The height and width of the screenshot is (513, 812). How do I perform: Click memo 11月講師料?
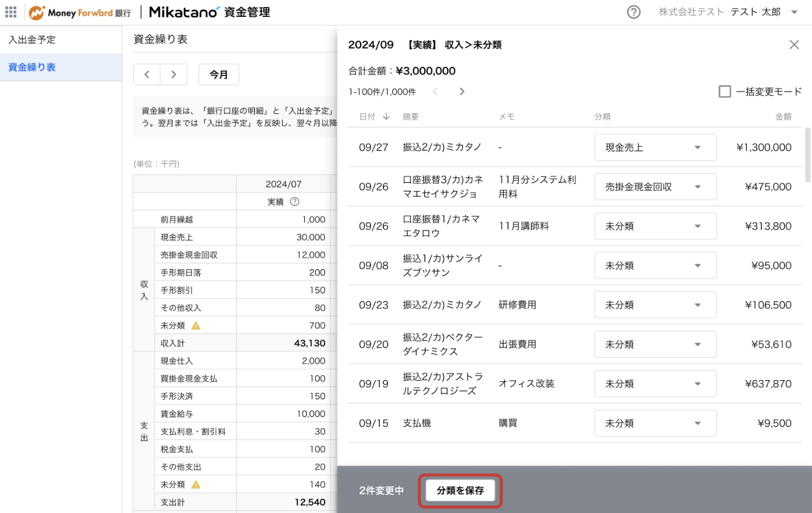[x=523, y=226]
